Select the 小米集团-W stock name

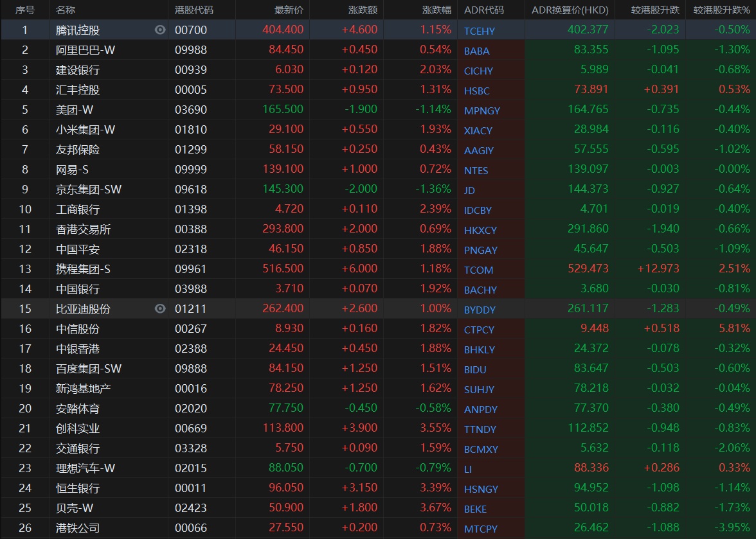[85, 130]
